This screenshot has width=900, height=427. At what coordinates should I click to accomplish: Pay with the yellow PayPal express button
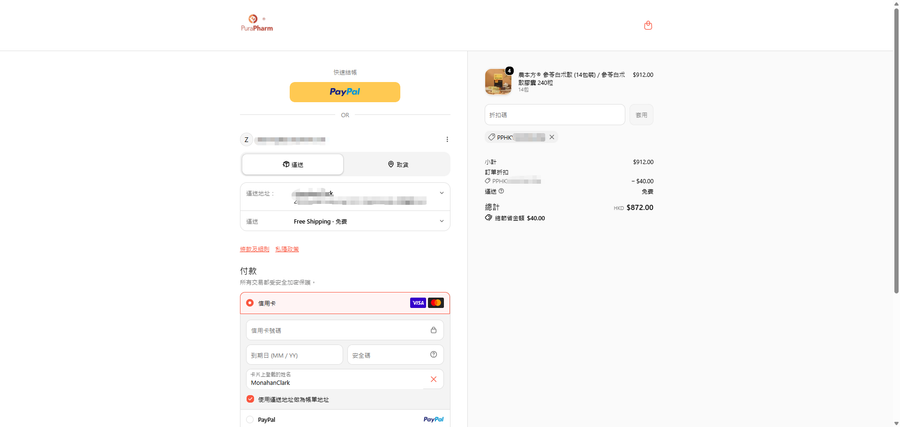[x=345, y=92]
